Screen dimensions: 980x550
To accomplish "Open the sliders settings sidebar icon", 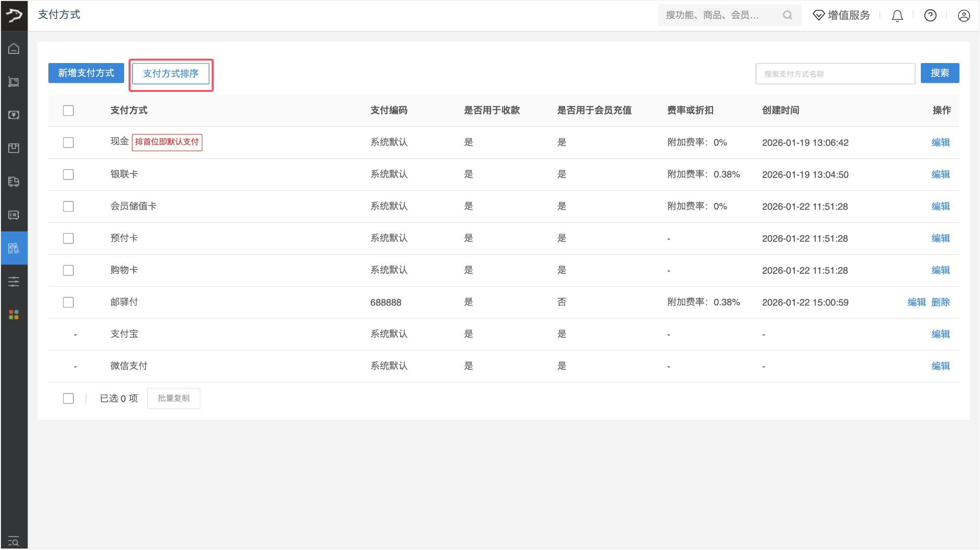I will [x=14, y=282].
